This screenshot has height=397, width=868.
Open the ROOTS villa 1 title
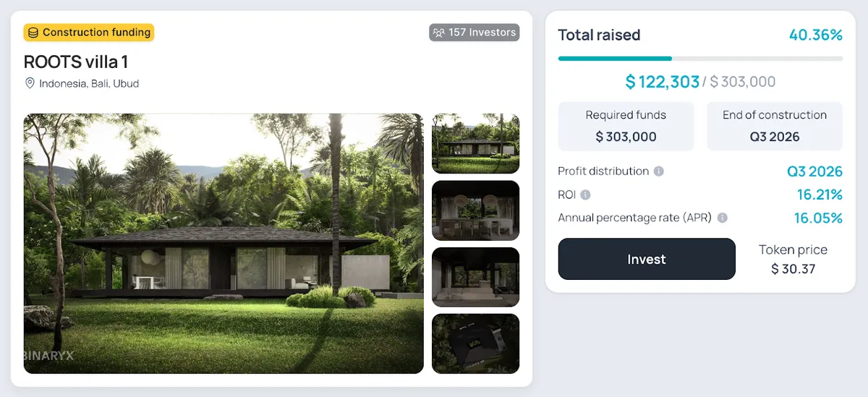(76, 61)
